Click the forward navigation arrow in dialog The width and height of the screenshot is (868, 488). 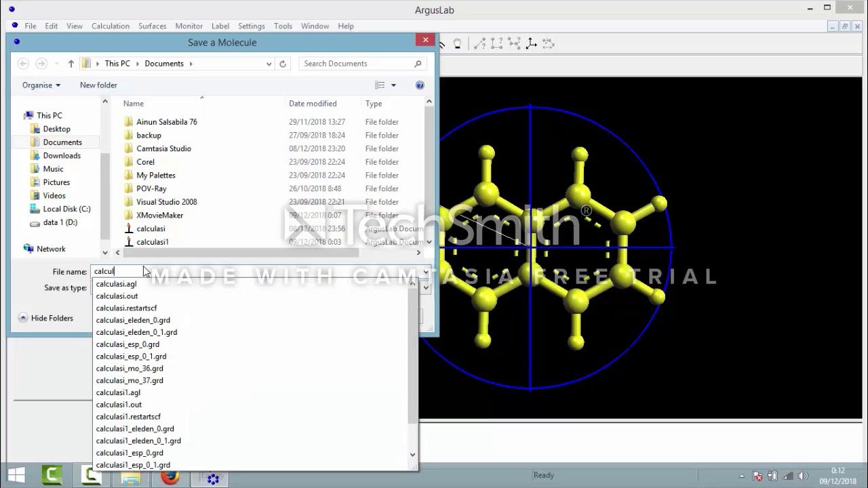(41, 64)
